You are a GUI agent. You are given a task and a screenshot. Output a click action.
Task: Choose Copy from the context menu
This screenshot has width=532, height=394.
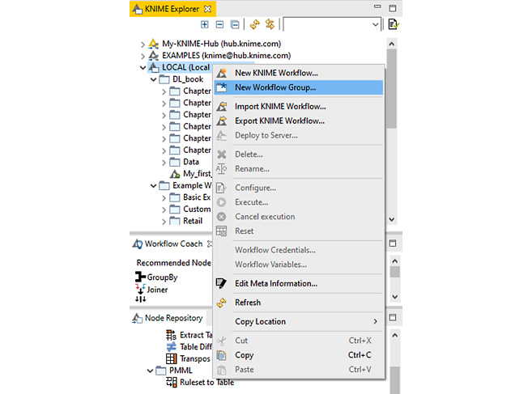pyautogui.click(x=299, y=355)
